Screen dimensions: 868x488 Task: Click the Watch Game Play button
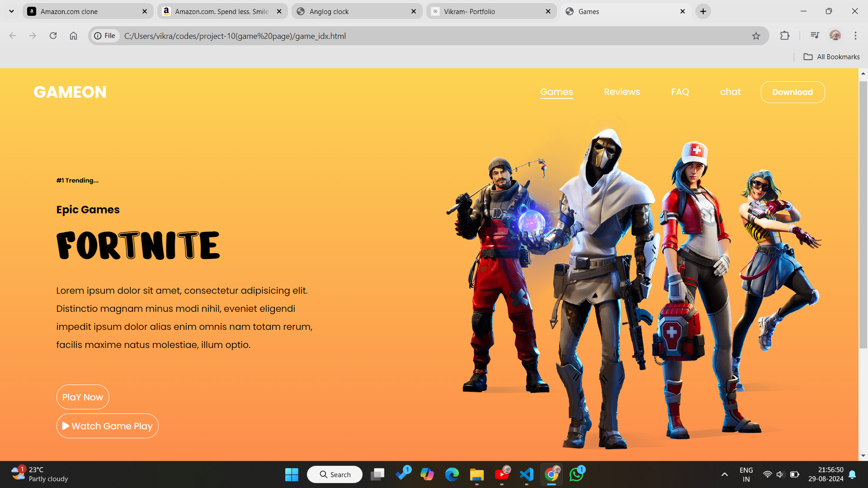tap(108, 426)
